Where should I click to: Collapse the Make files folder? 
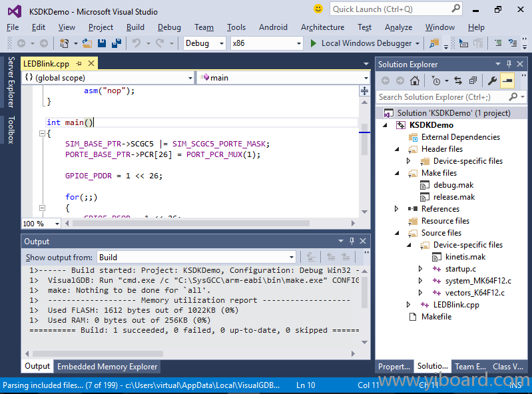point(397,173)
